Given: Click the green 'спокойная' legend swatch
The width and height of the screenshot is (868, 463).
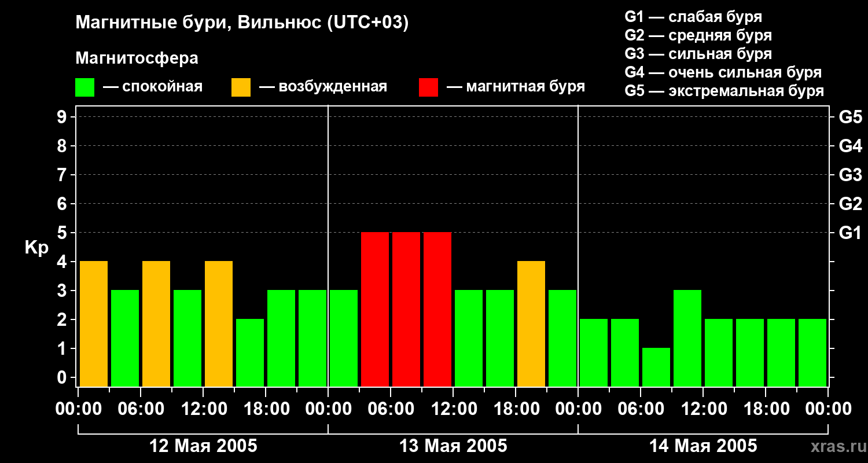Looking at the screenshot, I should click(85, 87).
